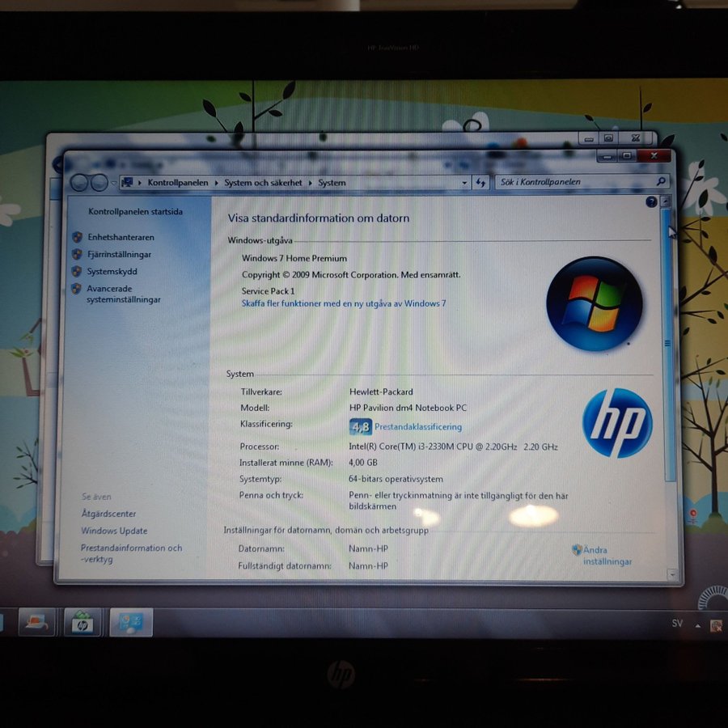Open link Skaffa fler funktioner med ny utgåva
This screenshot has height=728, width=728.
[x=344, y=303]
